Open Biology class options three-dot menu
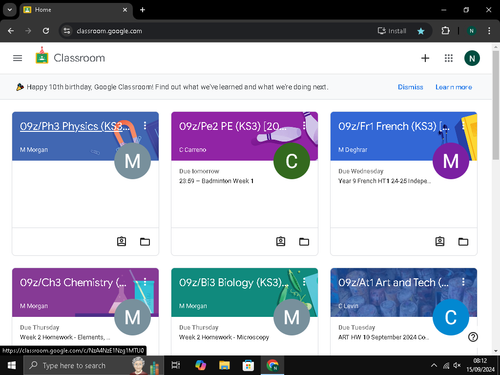This screenshot has height=375, width=500. click(x=304, y=282)
